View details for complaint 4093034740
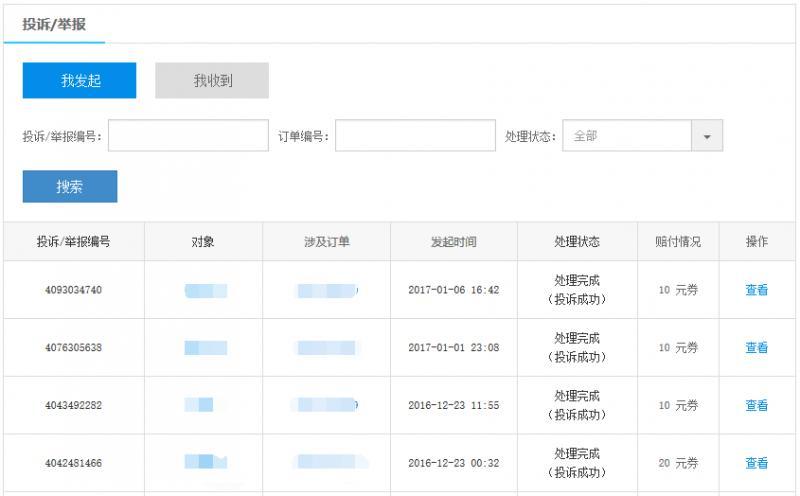 (757, 290)
